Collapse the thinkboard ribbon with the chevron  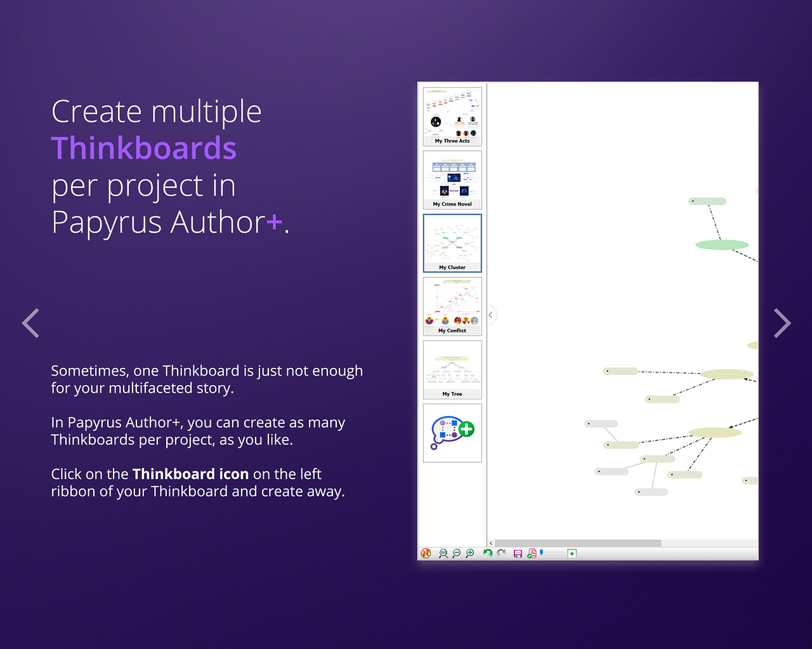coord(490,315)
